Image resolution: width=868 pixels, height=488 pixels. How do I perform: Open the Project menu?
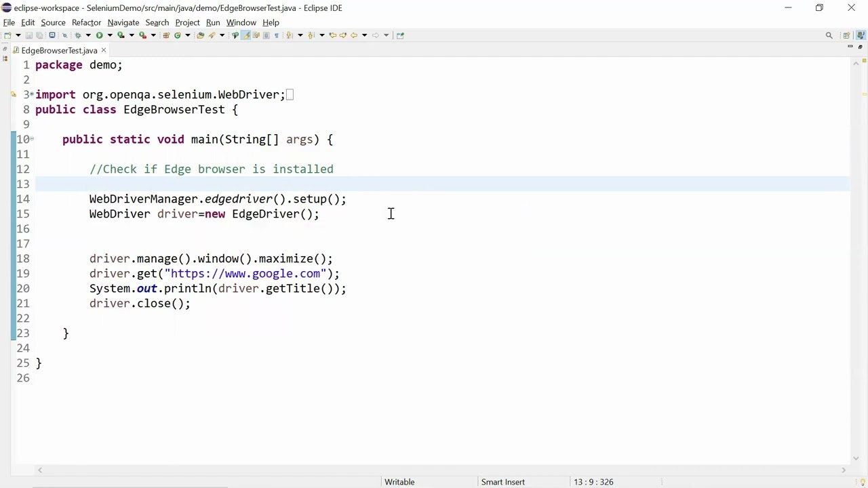(x=187, y=22)
